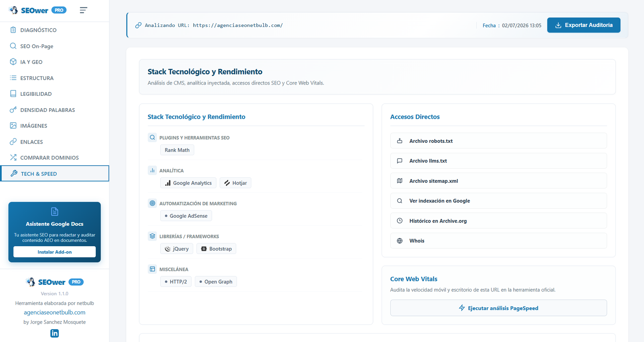644x342 pixels.
Task: Open Histórico en Archive.org shortcut
Action: pyautogui.click(x=498, y=221)
